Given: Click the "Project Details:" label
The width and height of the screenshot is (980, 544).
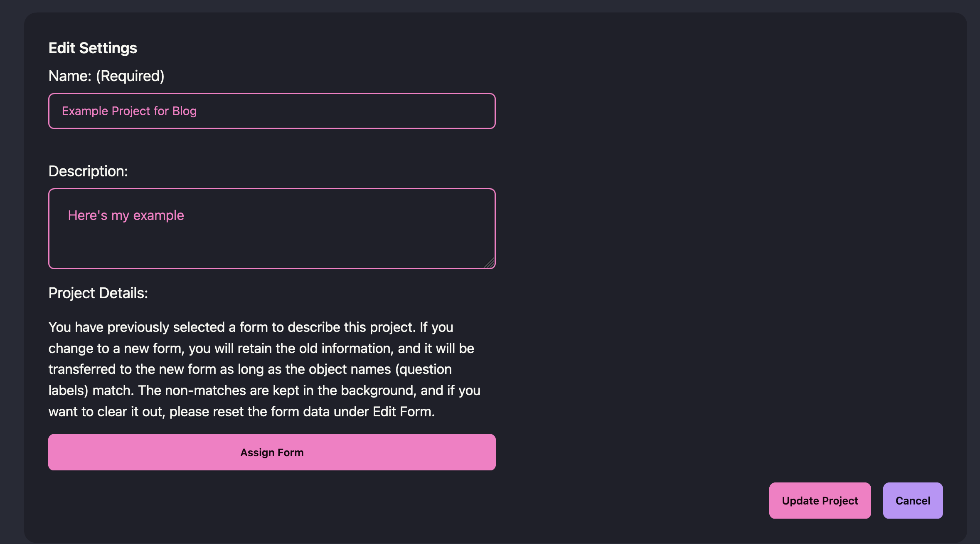Looking at the screenshot, I should (x=98, y=293).
